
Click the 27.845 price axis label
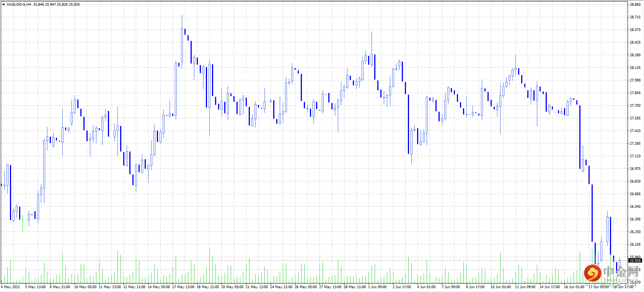(635, 93)
